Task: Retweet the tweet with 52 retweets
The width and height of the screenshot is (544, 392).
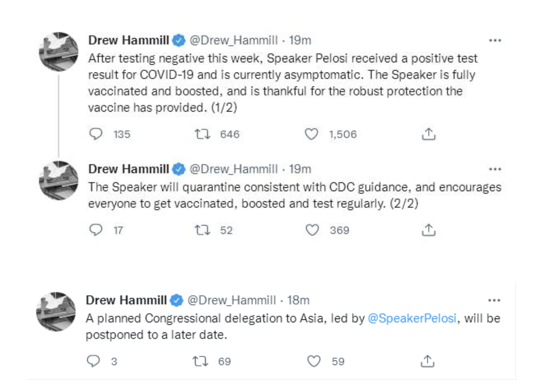Action: [203, 230]
